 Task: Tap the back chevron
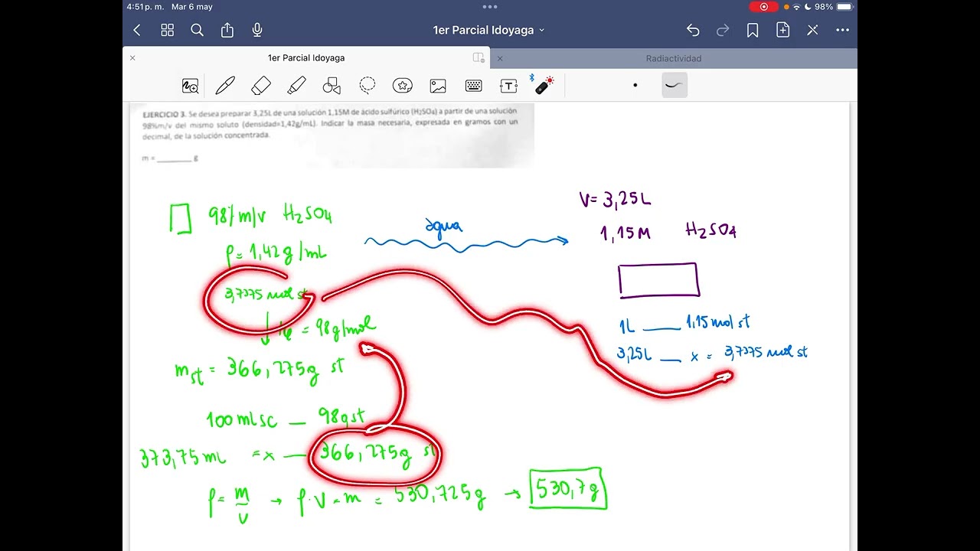tap(137, 30)
